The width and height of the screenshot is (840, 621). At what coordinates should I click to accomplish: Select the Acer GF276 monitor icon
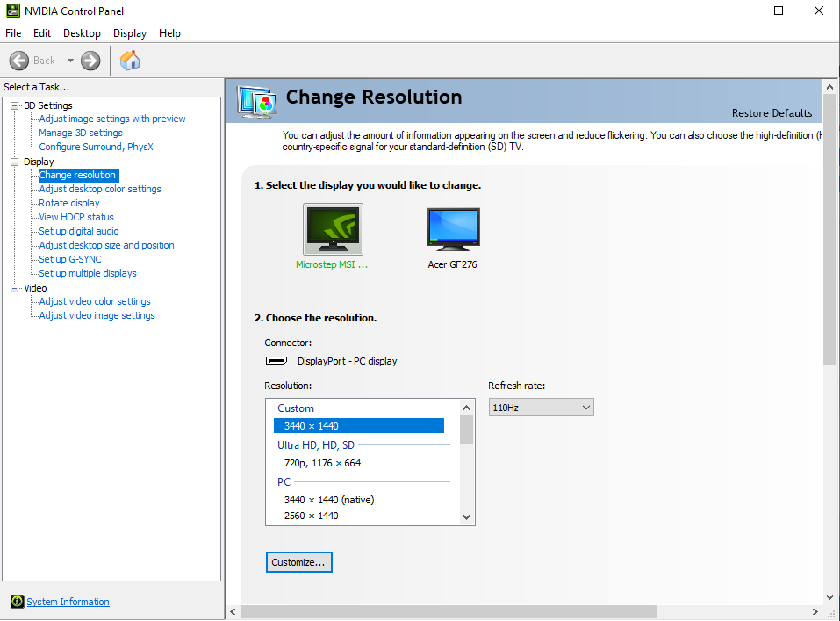[x=453, y=229]
